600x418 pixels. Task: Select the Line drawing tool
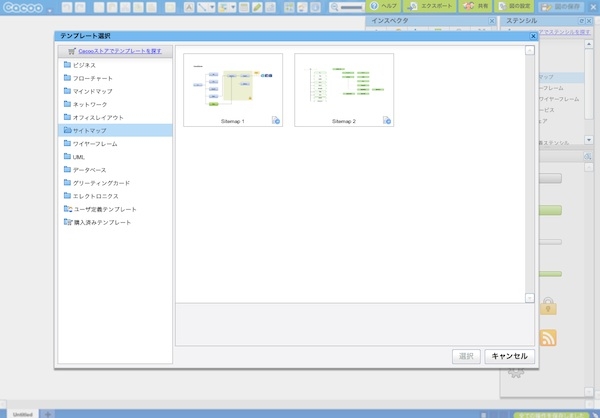tap(202, 7)
